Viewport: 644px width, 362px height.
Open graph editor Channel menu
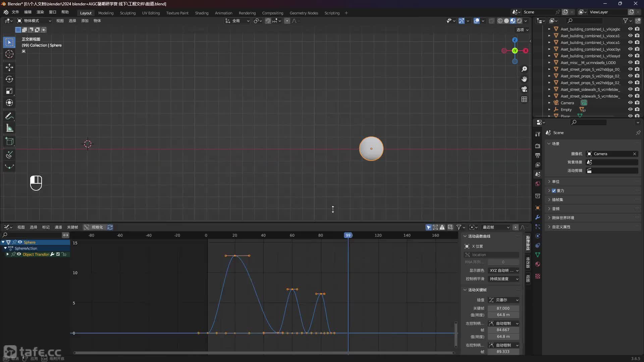pos(58,227)
